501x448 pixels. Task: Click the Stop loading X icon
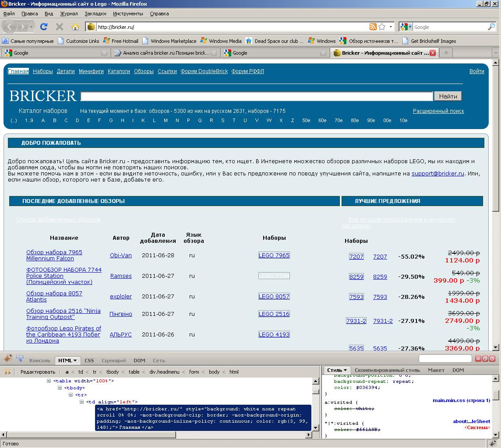pyautogui.click(x=60, y=27)
